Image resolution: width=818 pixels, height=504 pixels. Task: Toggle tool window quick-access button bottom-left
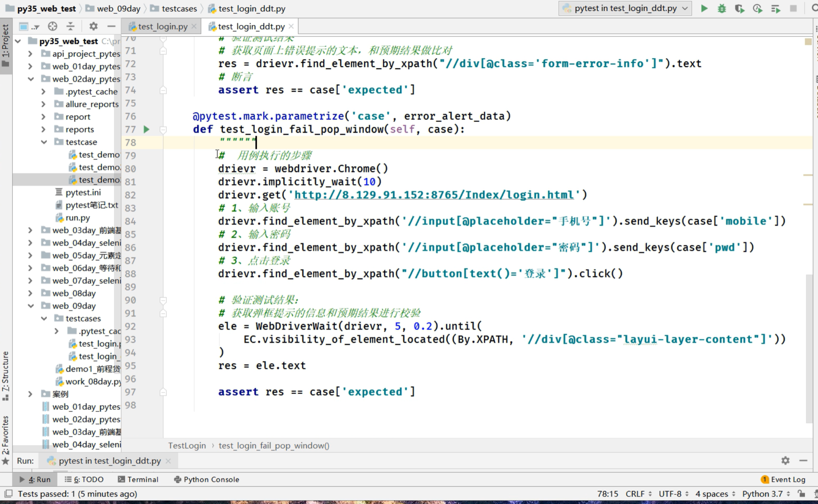click(x=8, y=494)
